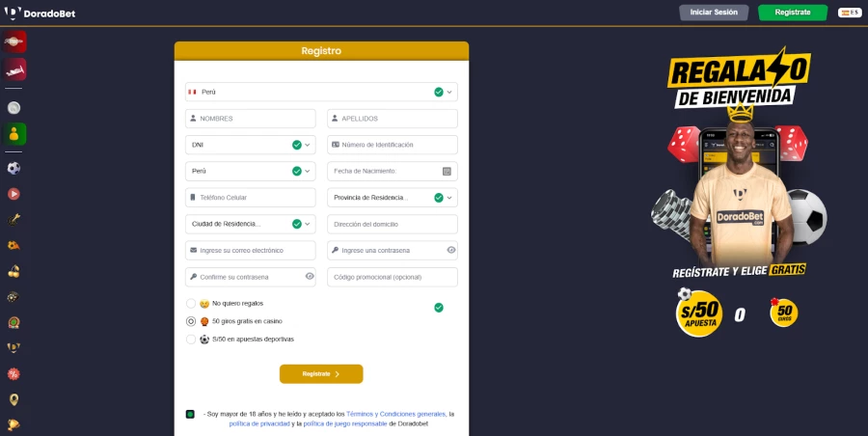
Task: Focus the APELLIDOS input field
Action: [x=393, y=119]
